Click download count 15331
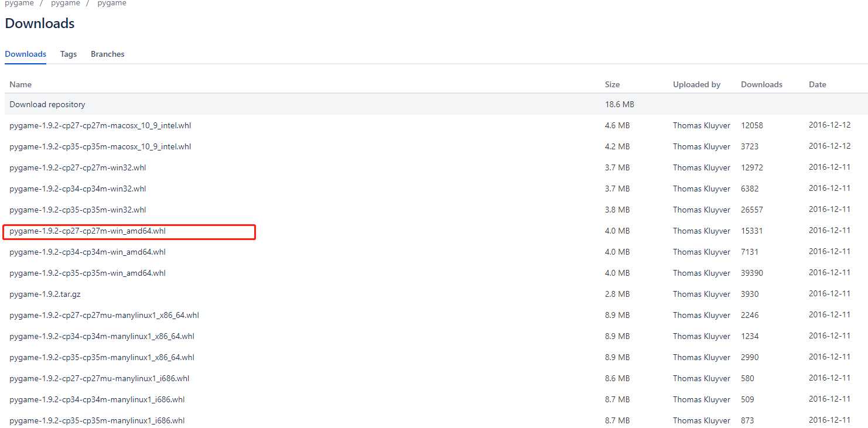This screenshot has width=868, height=428. tap(752, 231)
